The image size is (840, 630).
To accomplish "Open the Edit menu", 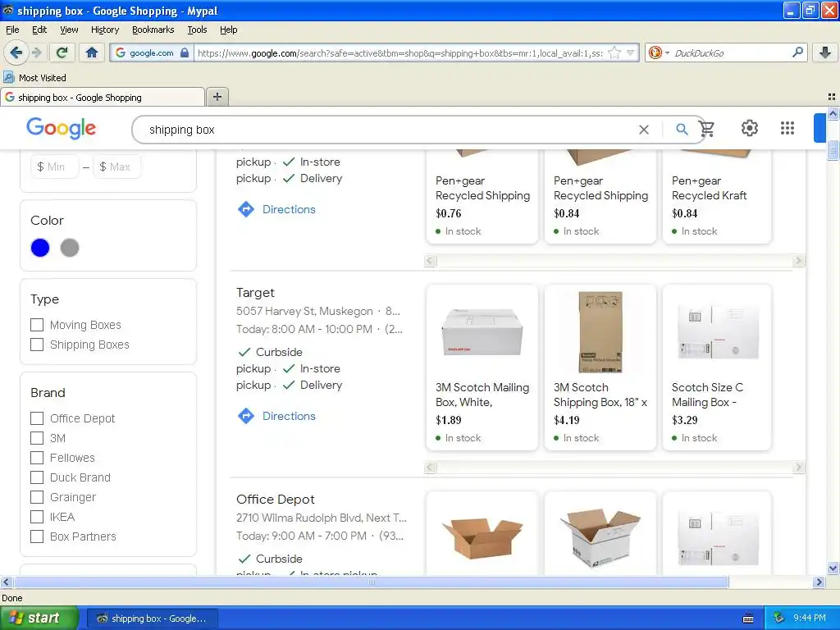I will coord(39,30).
